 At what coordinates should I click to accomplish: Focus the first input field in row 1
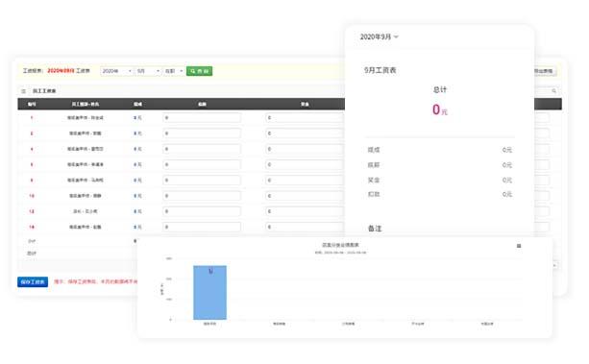[x=202, y=118]
